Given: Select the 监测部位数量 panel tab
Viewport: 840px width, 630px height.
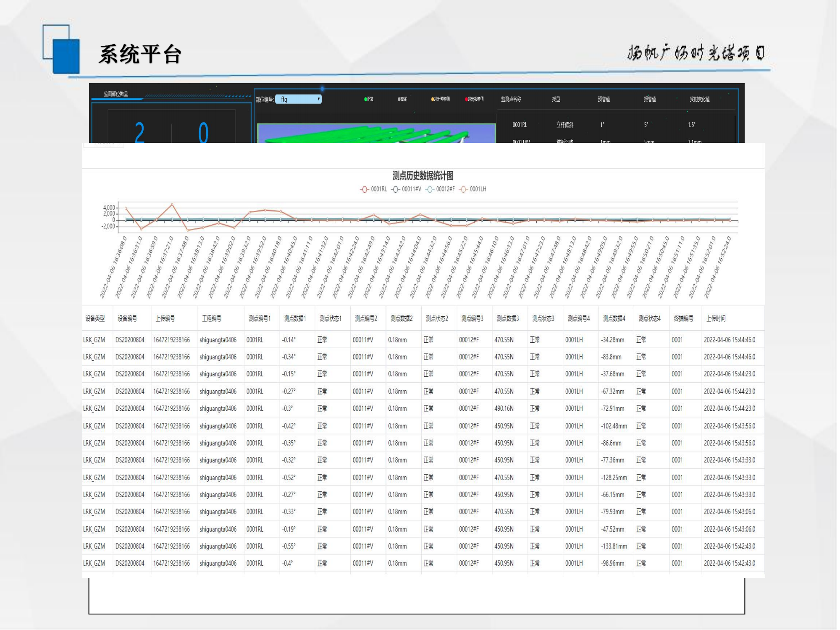Looking at the screenshot, I should (x=116, y=94).
